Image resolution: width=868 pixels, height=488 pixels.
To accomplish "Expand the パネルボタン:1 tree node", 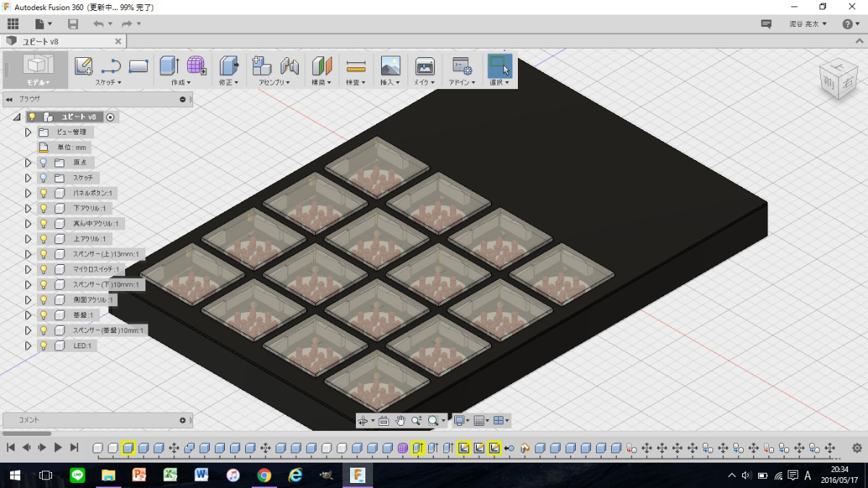I will point(29,193).
